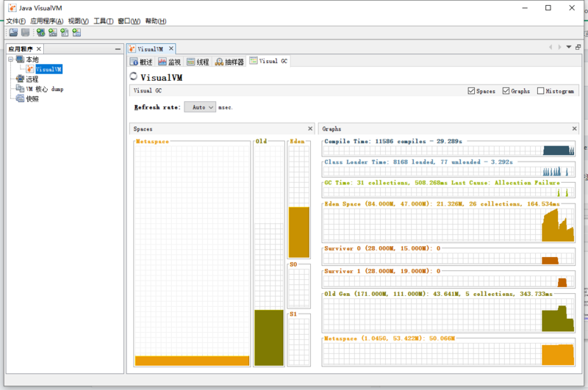Click the 快照 snapshots icon
The height and width of the screenshot is (390, 588).
pyautogui.click(x=21, y=98)
